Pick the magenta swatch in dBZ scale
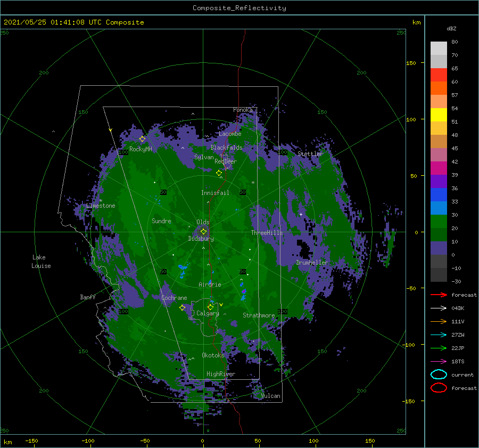 (x=439, y=168)
